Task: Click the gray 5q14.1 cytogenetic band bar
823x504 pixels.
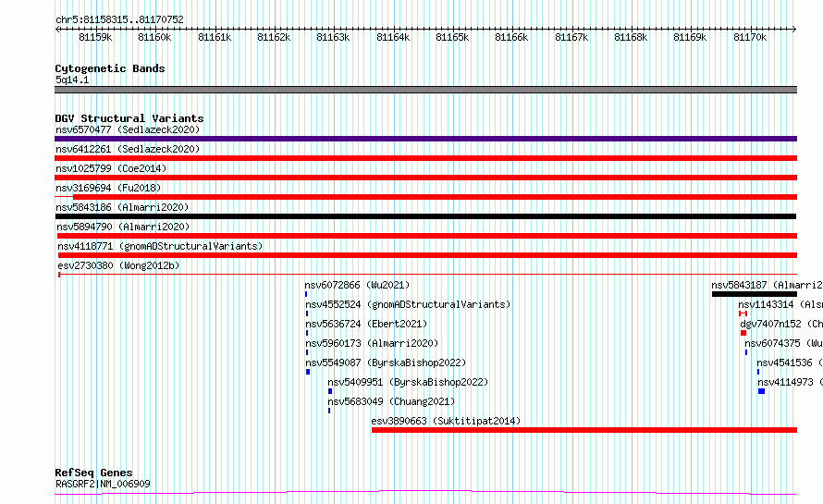Action: pos(425,90)
